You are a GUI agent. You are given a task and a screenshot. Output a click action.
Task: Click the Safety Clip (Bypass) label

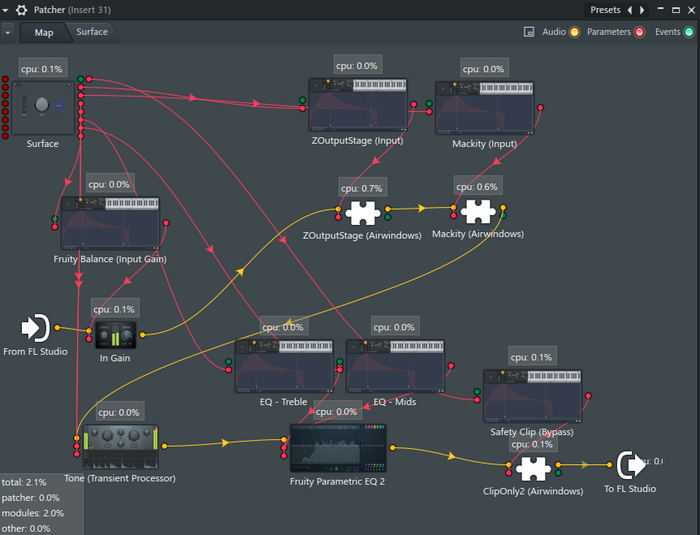[532, 432]
